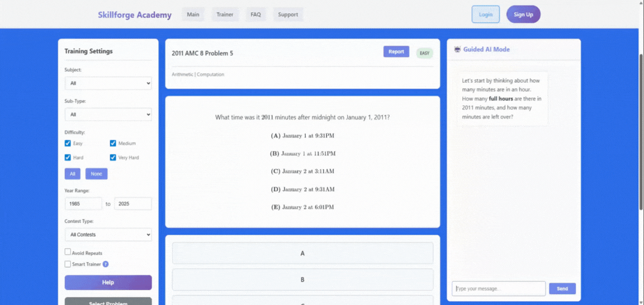Click choice text '(D) January 2 at 9:31AM'
The height and width of the screenshot is (305, 644).
tap(302, 189)
